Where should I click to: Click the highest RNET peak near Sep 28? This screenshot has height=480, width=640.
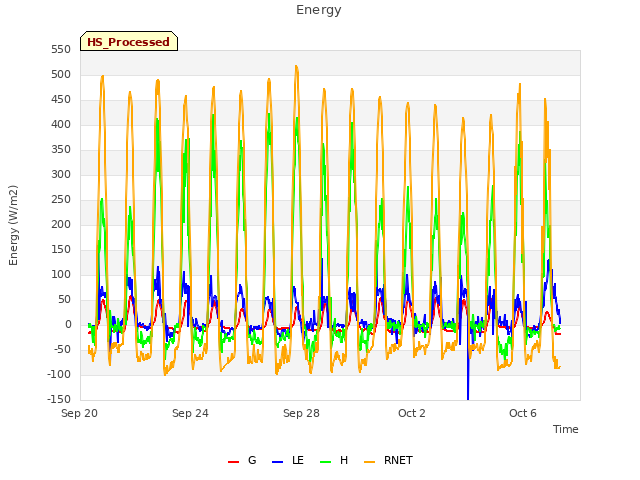(296, 67)
